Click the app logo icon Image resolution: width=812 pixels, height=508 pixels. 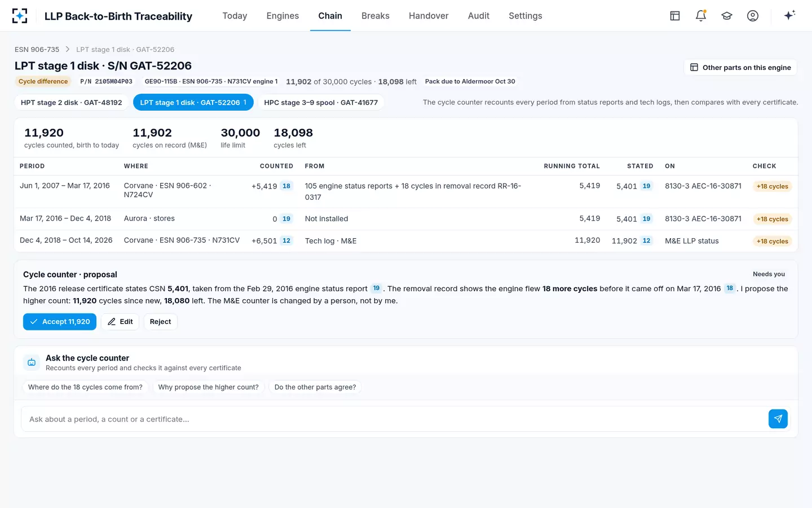tap(20, 16)
